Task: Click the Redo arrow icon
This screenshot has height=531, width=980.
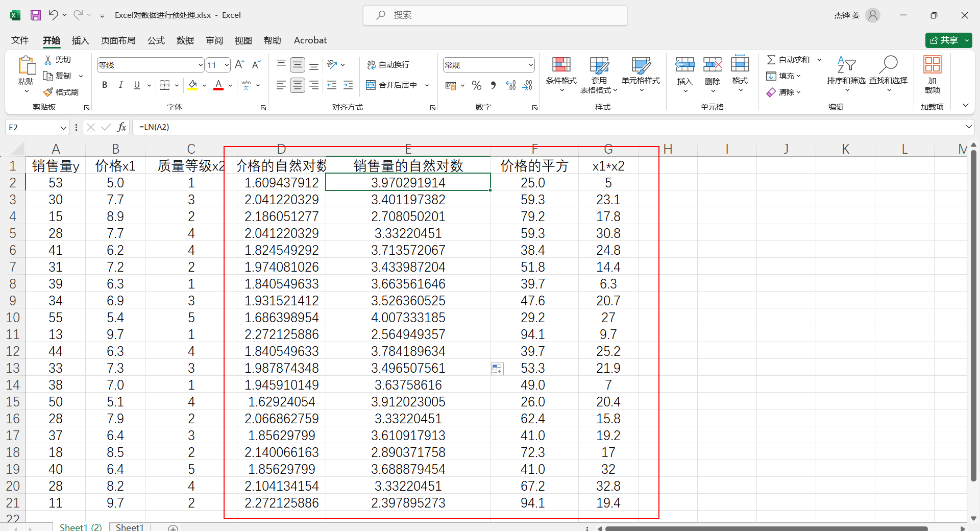Action: 78,15
